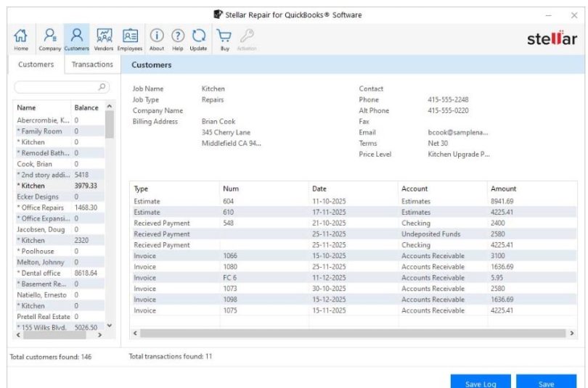
Task: Open the Vendors toolbar icon
Action: (x=104, y=39)
